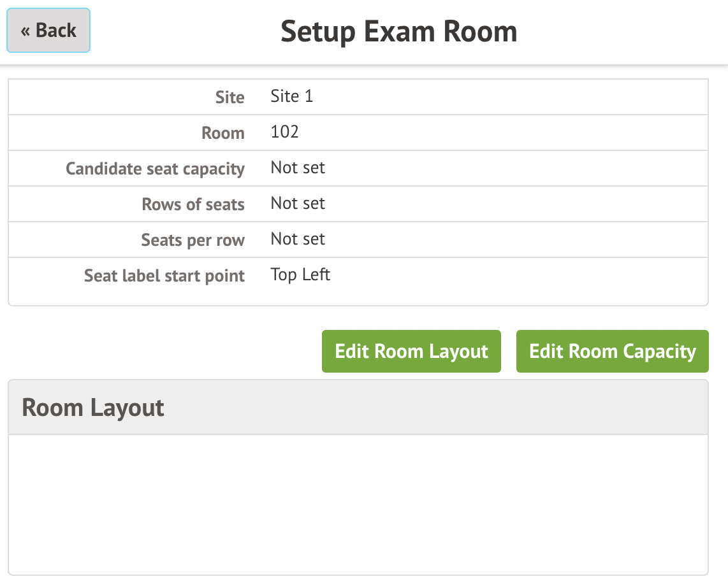Viewport: 728px width, 586px height.
Task: Select the Seats per row label
Action: click(x=193, y=240)
